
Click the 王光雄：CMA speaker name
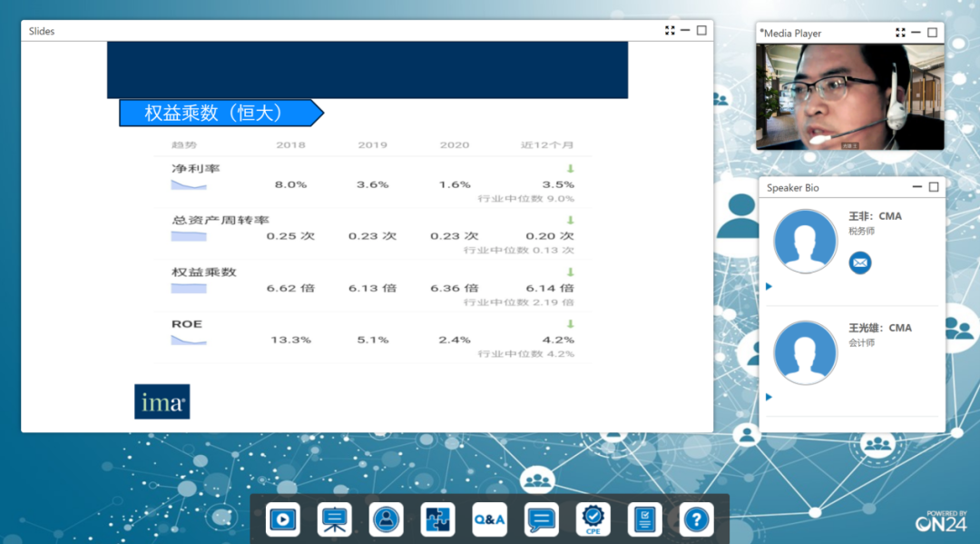tap(880, 328)
